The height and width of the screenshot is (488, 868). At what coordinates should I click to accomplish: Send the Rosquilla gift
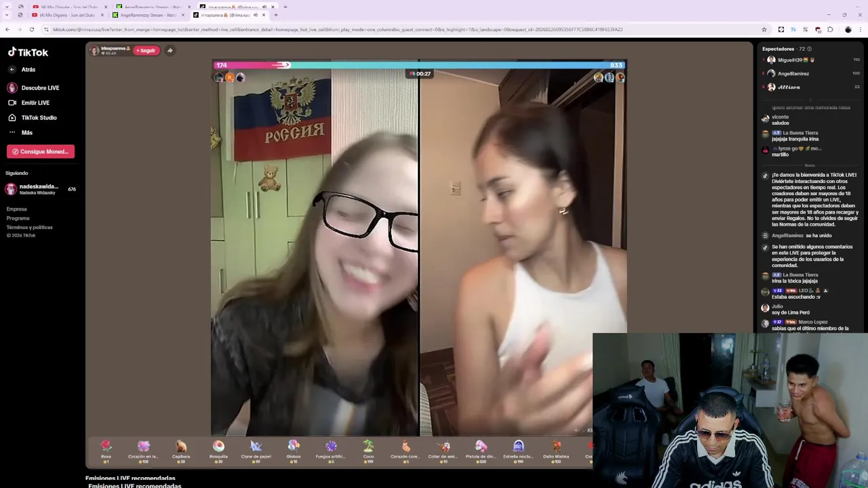click(x=218, y=450)
